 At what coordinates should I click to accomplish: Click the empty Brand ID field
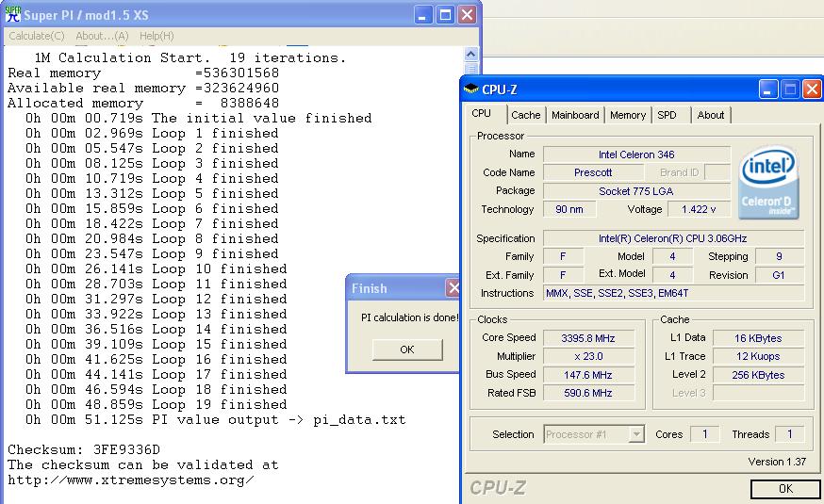(x=717, y=172)
